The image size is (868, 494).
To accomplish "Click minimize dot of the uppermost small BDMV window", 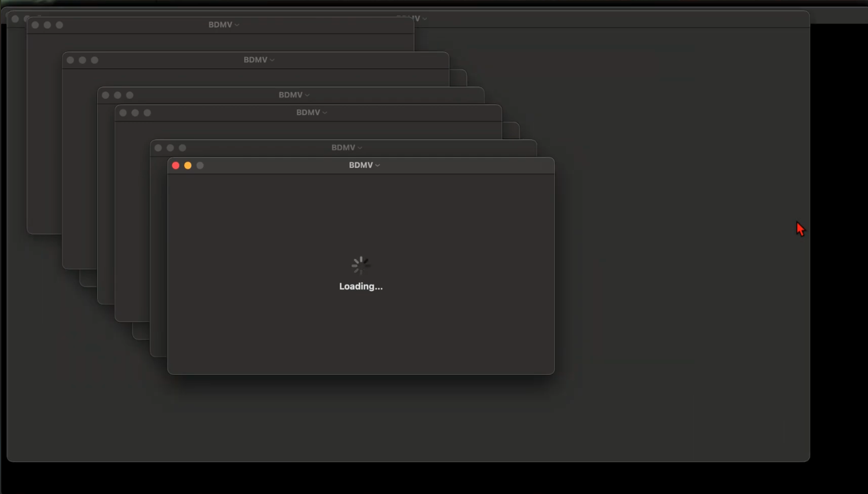I will pyautogui.click(x=47, y=25).
